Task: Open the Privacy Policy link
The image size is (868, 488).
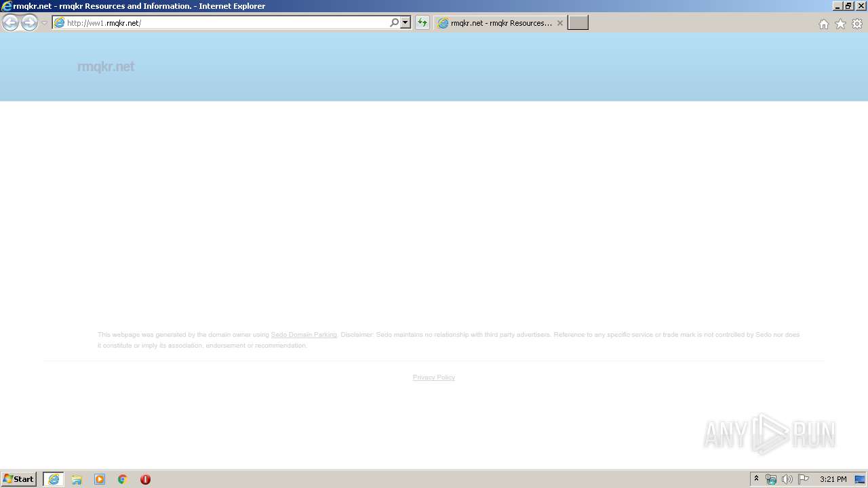Action: 434,378
